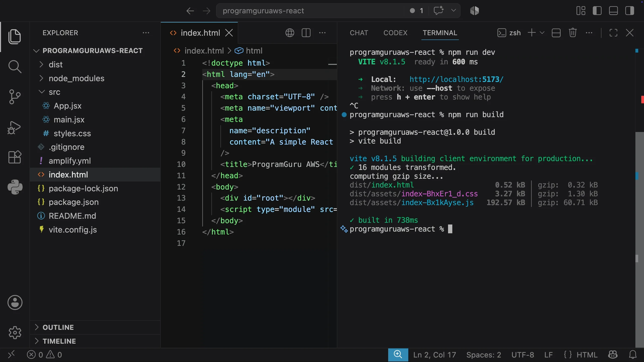Toggle the primary side bar
644x362 pixels.
[597, 11]
